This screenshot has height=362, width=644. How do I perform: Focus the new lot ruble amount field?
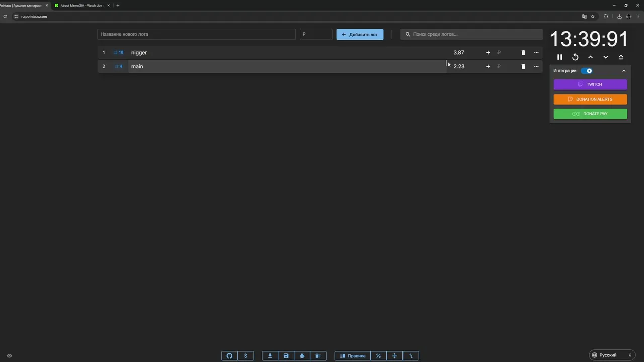click(316, 34)
